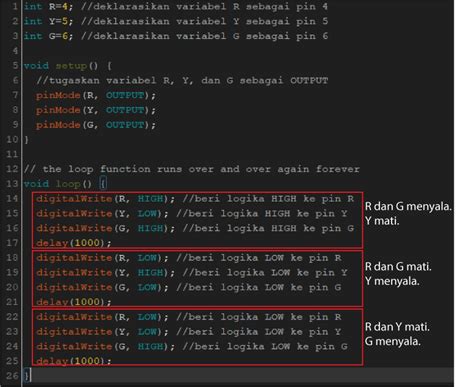The height and width of the screenshot is (387, 474).
Task: Click the highlighted brace after loop()
Action: click(x=103, y=184)
